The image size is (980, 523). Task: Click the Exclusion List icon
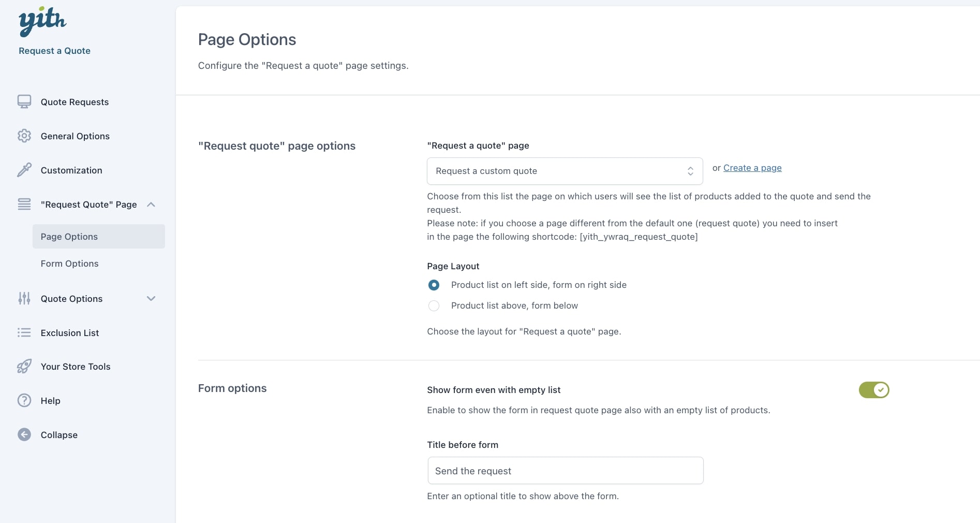24,333
